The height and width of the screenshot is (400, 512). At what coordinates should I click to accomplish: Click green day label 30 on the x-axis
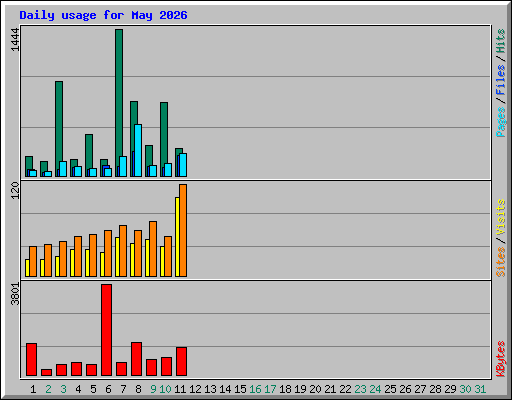tap(465, 389)
